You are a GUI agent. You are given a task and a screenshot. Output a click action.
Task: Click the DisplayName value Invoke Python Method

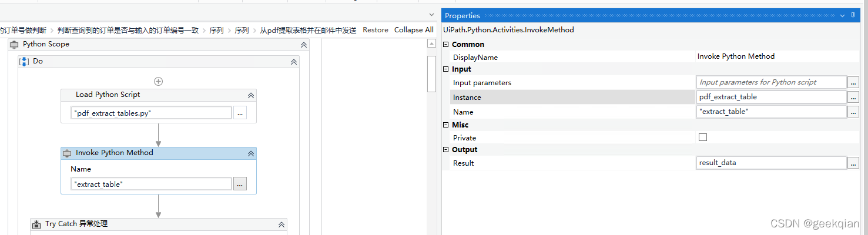coord(736,56)
